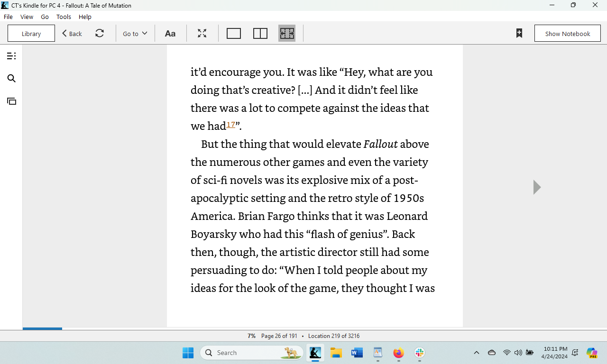Open footnote 17 link

230,125
